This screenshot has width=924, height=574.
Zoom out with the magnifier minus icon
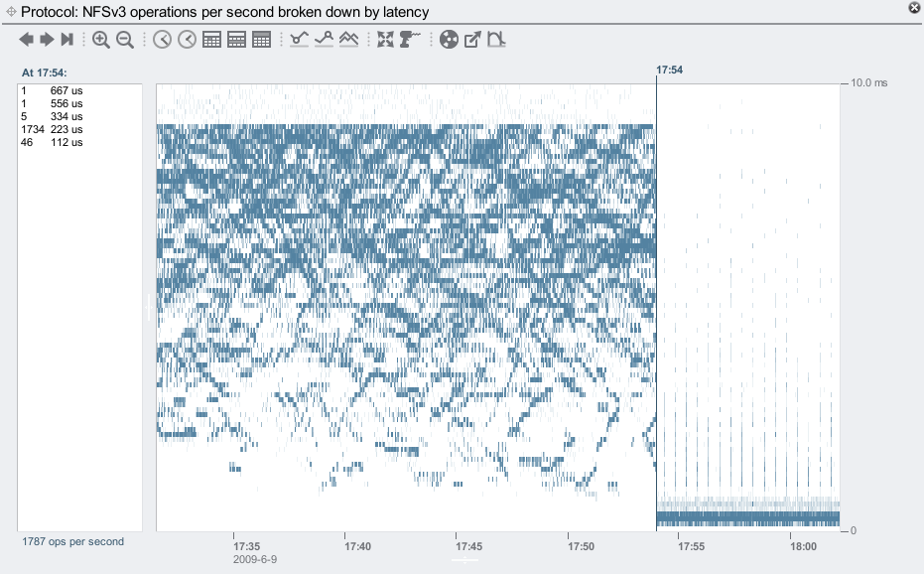(125, 40)
